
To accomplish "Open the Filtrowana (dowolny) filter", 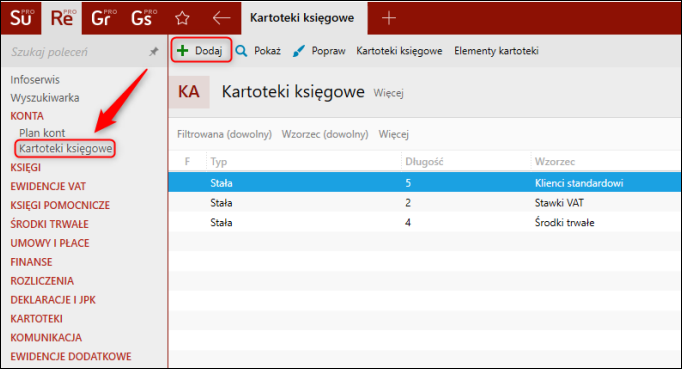I will 224,134.
